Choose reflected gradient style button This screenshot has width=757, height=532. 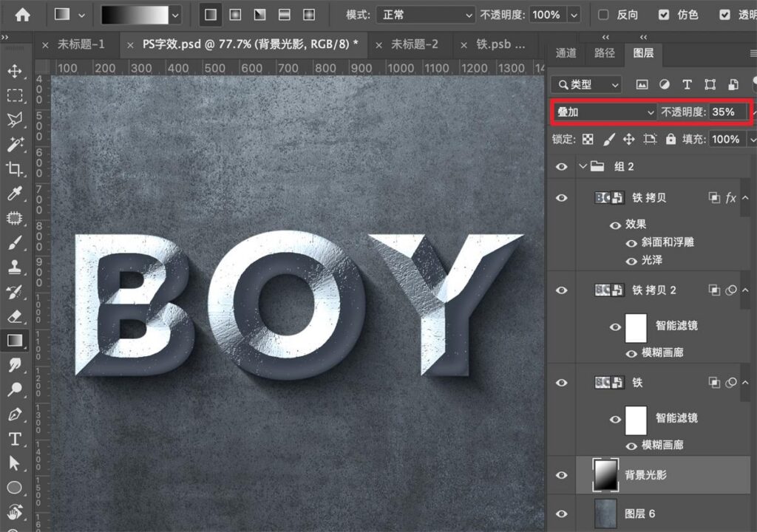[285, 15]
